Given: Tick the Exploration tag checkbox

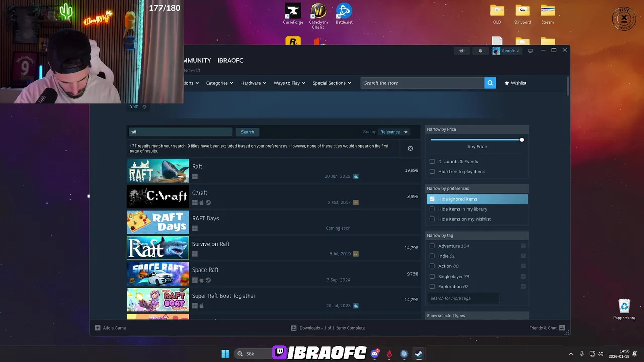Looking at the screenshot, I should (432, 287).
